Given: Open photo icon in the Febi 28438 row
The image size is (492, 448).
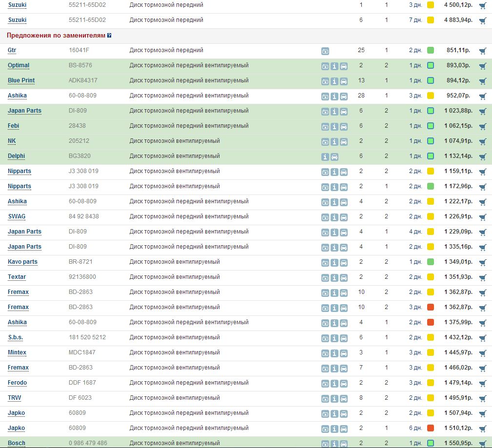Looking at the screenshot, I should click(325, 126).
